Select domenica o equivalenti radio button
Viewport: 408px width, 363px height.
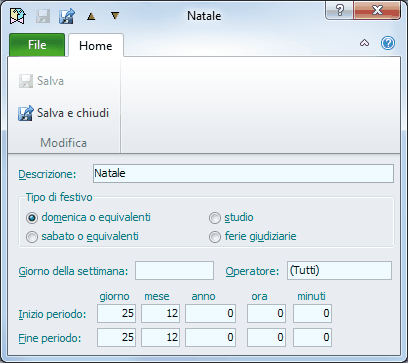(32, 218)
